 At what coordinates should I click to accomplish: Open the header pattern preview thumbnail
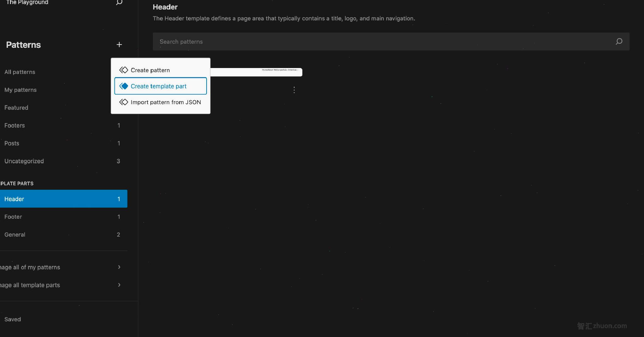pos(256,72)
